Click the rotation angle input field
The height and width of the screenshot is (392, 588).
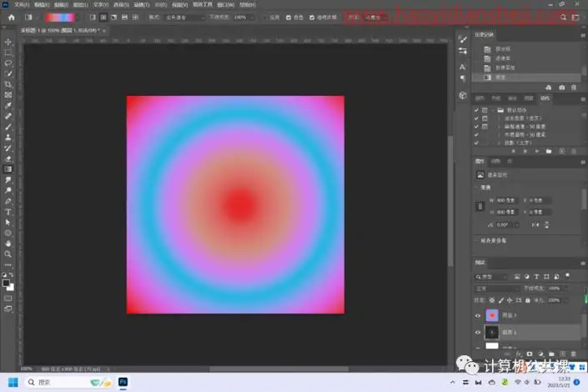click(x=506, y=224)
